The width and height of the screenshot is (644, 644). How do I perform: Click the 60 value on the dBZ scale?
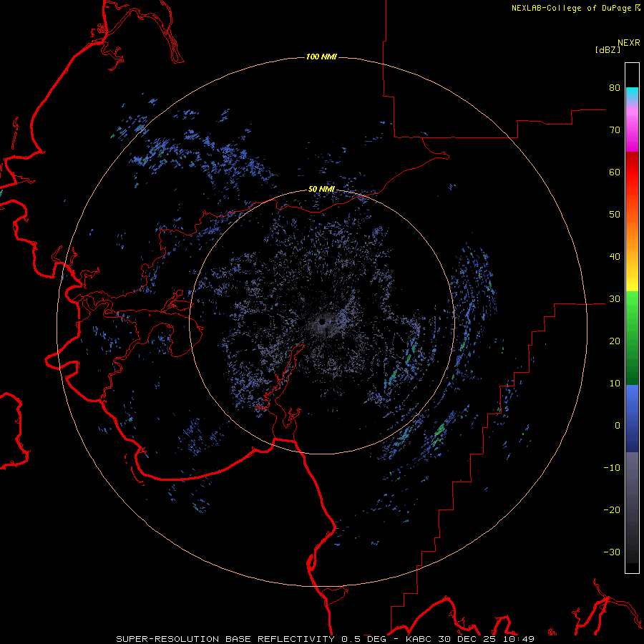point(615,172)
